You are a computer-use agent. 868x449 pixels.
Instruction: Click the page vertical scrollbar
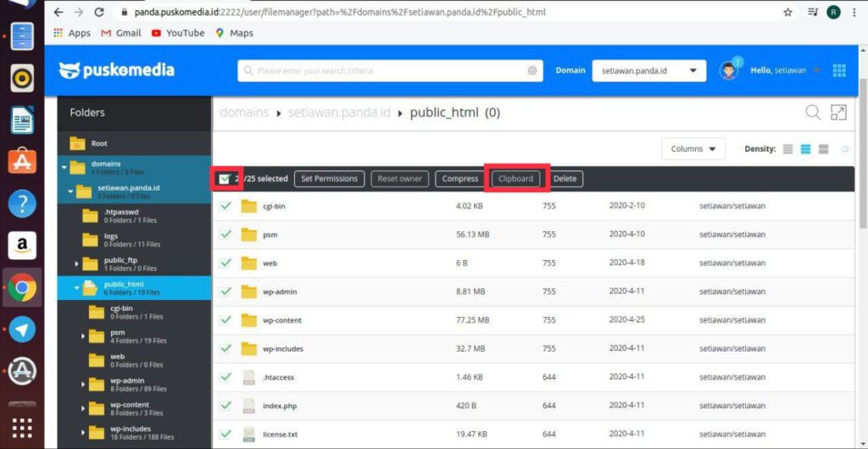(863, 153)
